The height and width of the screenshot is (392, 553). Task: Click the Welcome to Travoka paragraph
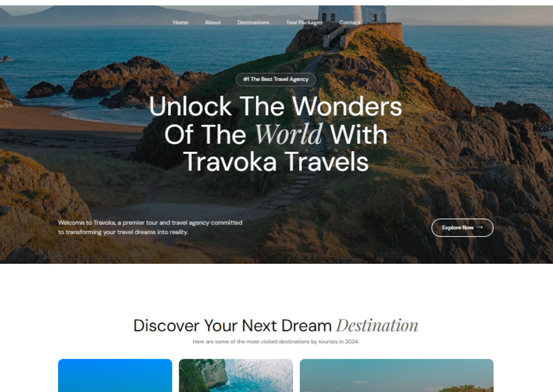[x=150, y=227]
